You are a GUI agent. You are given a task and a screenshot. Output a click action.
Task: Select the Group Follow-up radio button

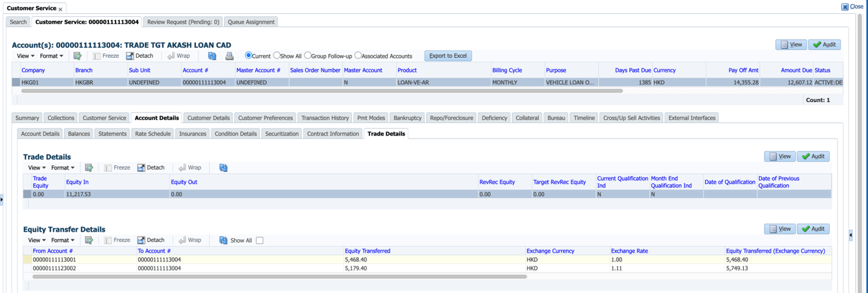[307, 55]
